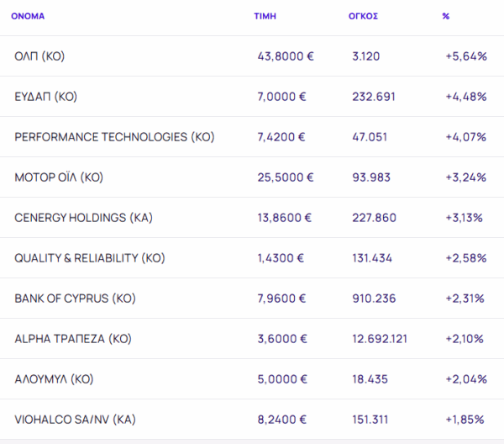The height and width of the screenshot is (444, 504).
Task: Click the ALPHA ΤΡΑΠΕΖΑ (ΚΟ) name
Action: pyautogui.click(x=73, y=339)
